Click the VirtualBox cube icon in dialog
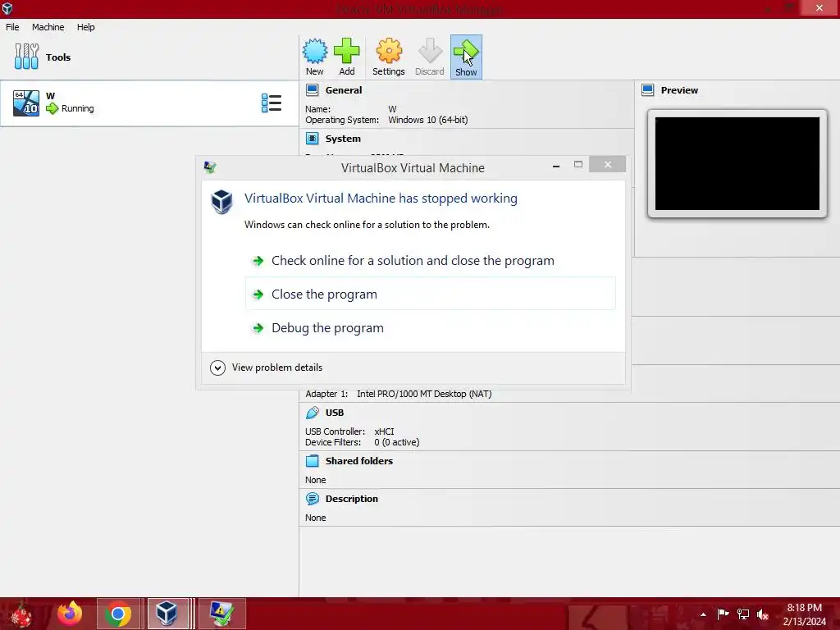This screenshot has width=840, height=630. pyautogui.click(x=221, y=202)
